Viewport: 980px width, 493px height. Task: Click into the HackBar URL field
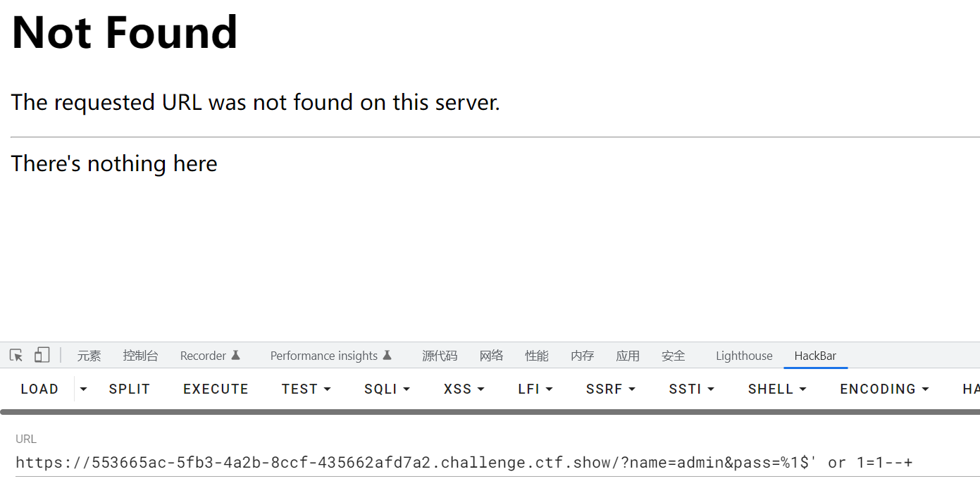[x=464, y=463]
